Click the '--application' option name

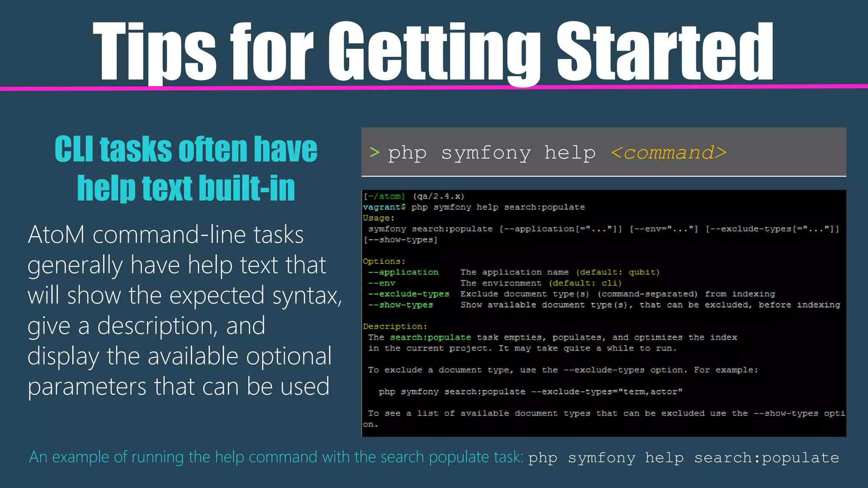[x=403, y=272]
